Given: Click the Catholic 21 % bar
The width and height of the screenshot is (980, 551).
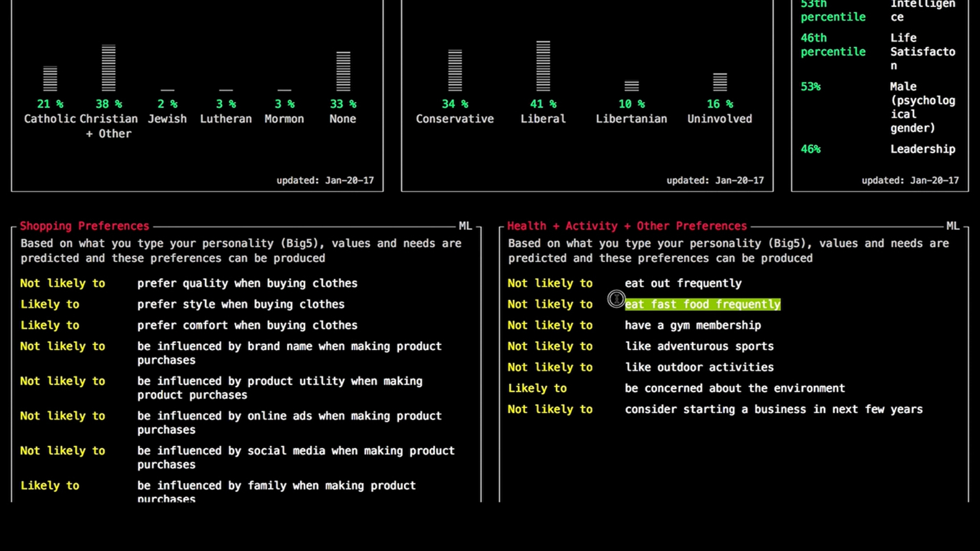Looking at the screenshot, I should (50, 79).
